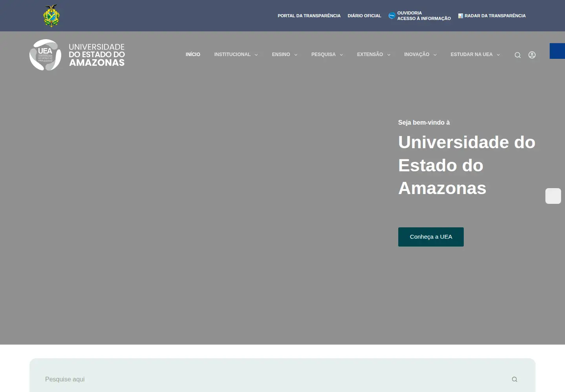
Task: Open the Diário Oficial link
Action: click(x=364, y=16)
